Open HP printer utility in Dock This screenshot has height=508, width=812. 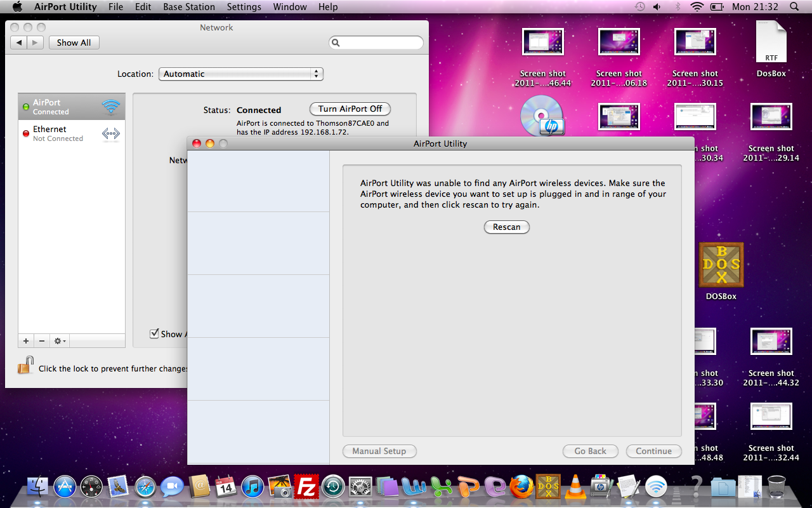coord(602,487)
